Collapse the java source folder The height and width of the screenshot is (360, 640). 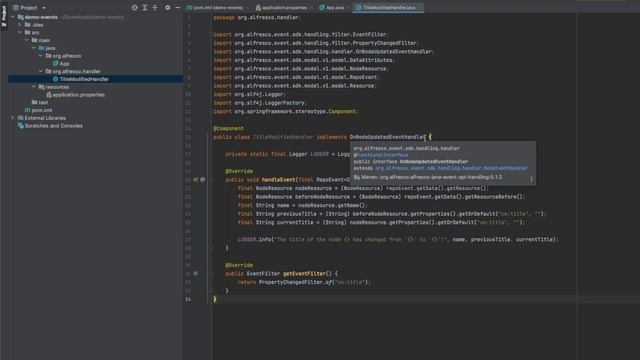pos(34,48)
